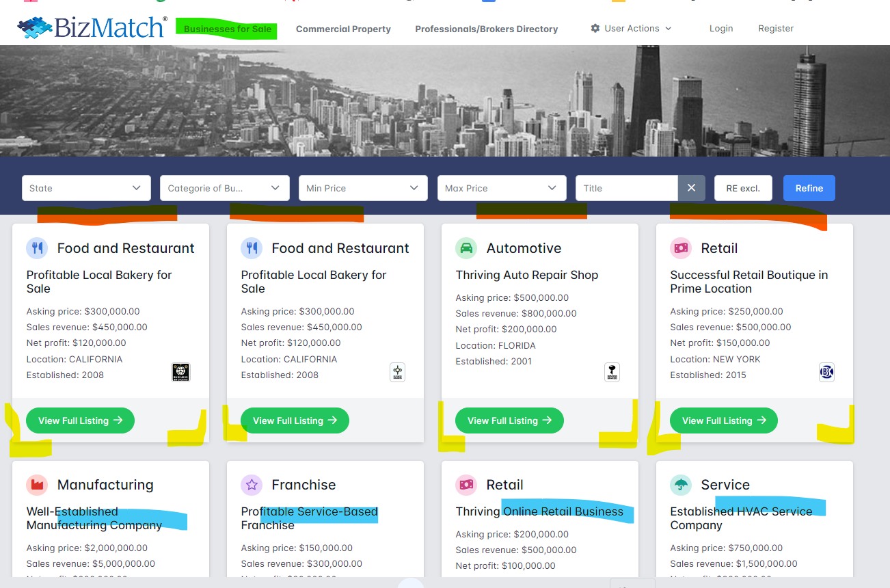This screenshot has height=588, width=890.
Task: Go to Professionals/Brokers Directory
Action: [486, 29]
